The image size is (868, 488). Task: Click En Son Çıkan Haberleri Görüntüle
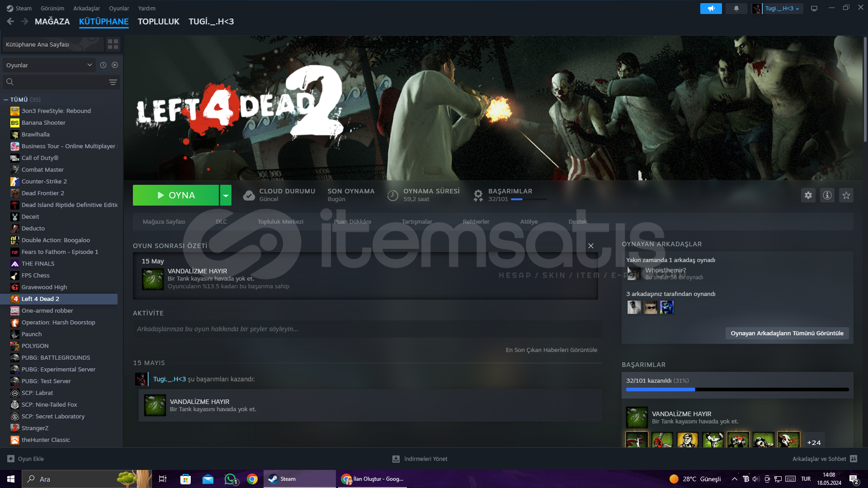pyautogui.click(x=551, y=350)
